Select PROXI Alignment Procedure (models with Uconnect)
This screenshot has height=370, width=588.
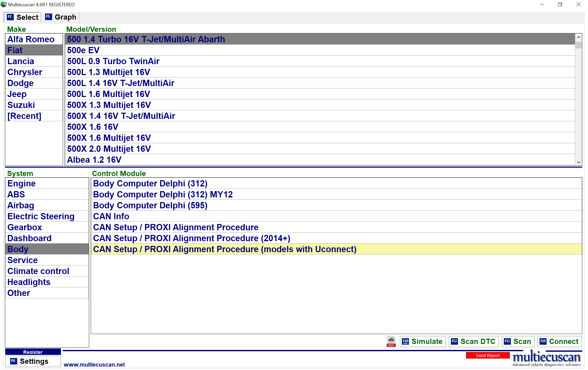[336, 249]
